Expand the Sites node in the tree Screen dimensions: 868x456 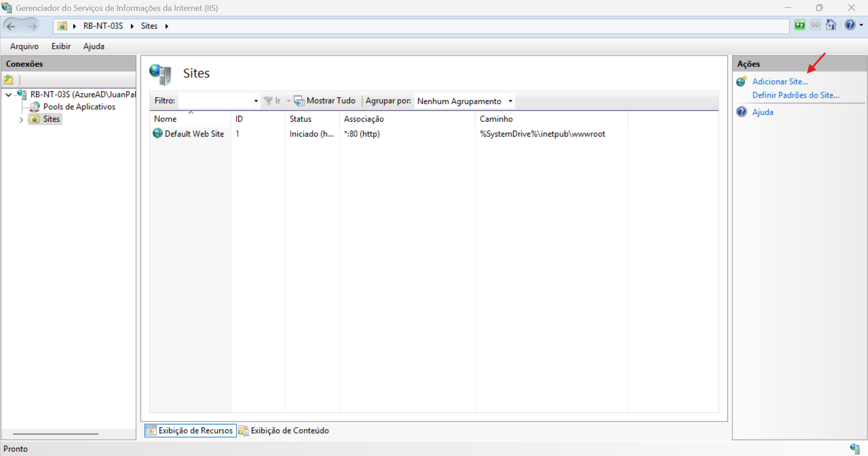(21, 120)
